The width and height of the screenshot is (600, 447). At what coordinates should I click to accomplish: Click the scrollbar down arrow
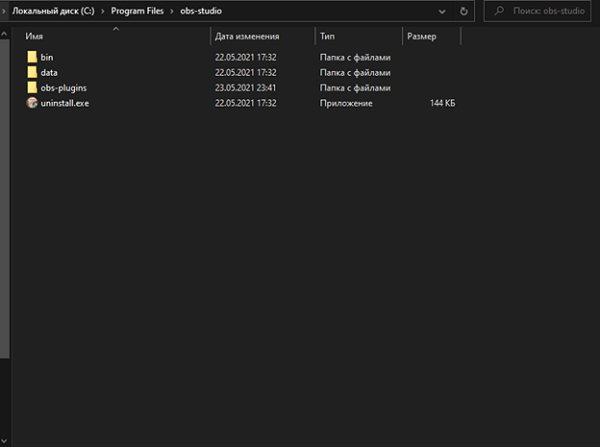point(4,441)
